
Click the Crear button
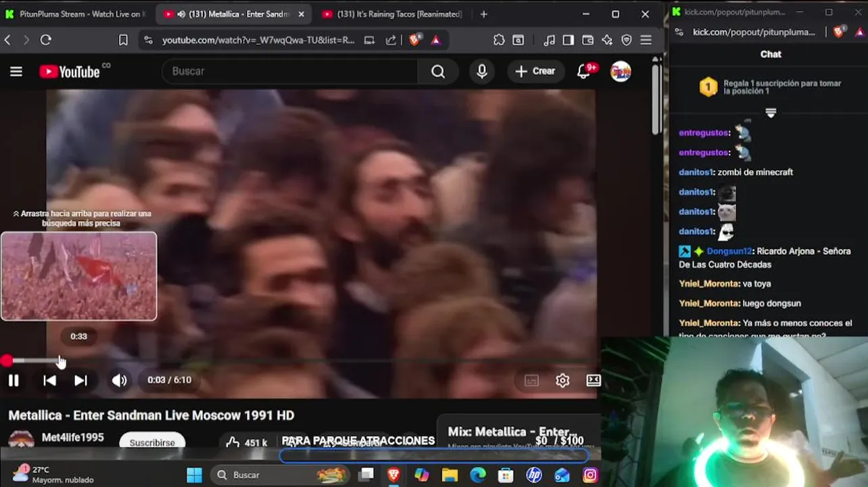click(x=535, y=71)
